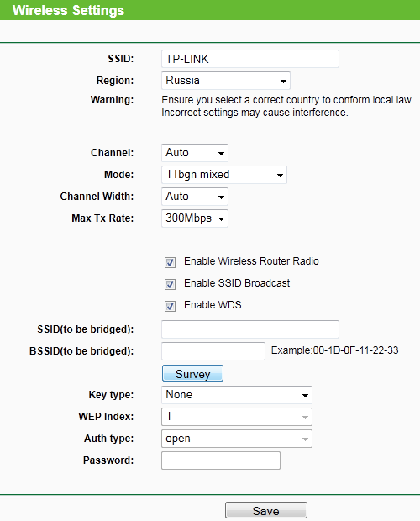This screenshot has height=521, width=420.
Task: Open the Channel Width dropdown
Action: tap(195, 197)
